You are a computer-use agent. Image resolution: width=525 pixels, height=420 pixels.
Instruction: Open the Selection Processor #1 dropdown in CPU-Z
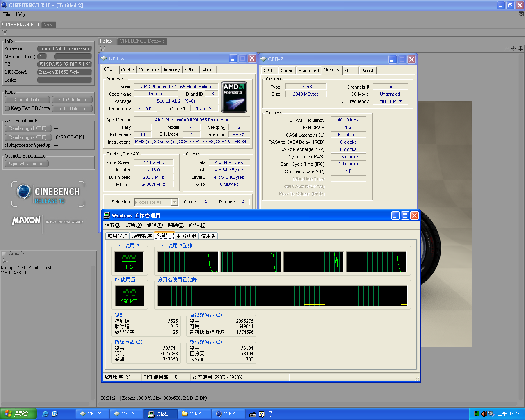174,202
